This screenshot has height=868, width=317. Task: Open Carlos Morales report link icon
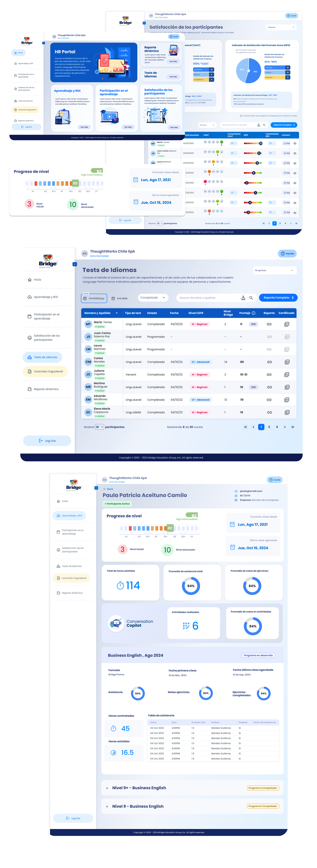pos(269,362)
